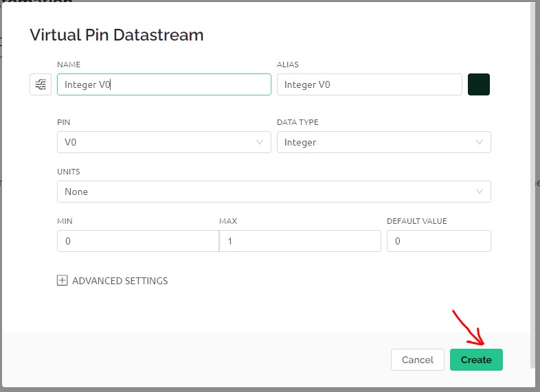Focus the Alias input field
540x392 pixels.
[369, 84]
